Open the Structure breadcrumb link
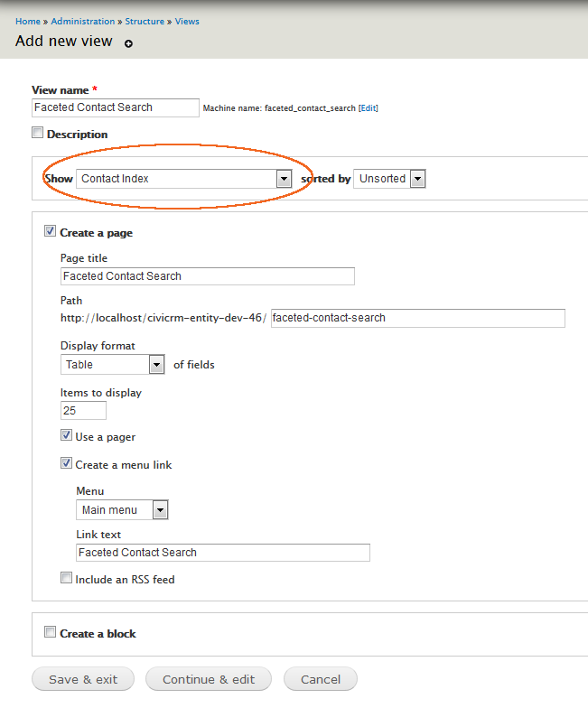The height and width of the screenshot is (708, 588). pos(145,22)
